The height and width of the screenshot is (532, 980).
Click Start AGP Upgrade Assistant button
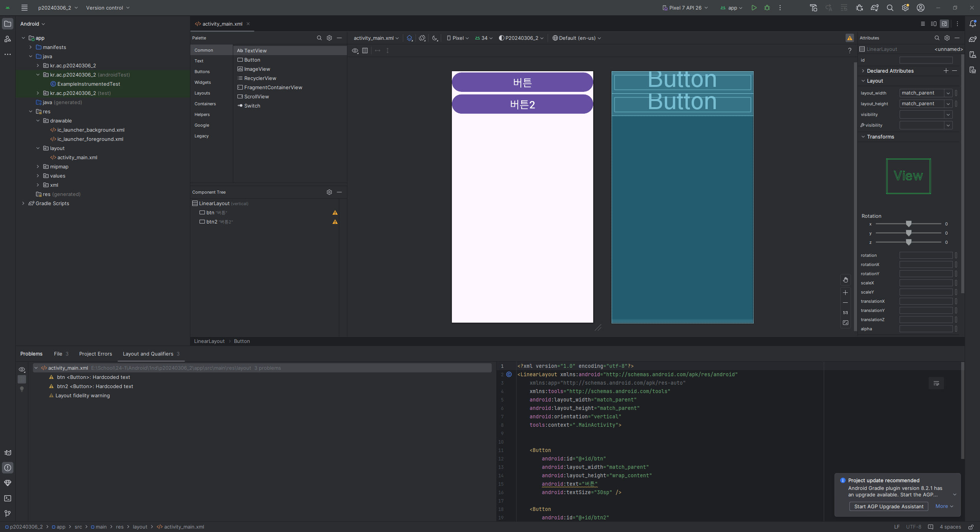click(888, 506)
